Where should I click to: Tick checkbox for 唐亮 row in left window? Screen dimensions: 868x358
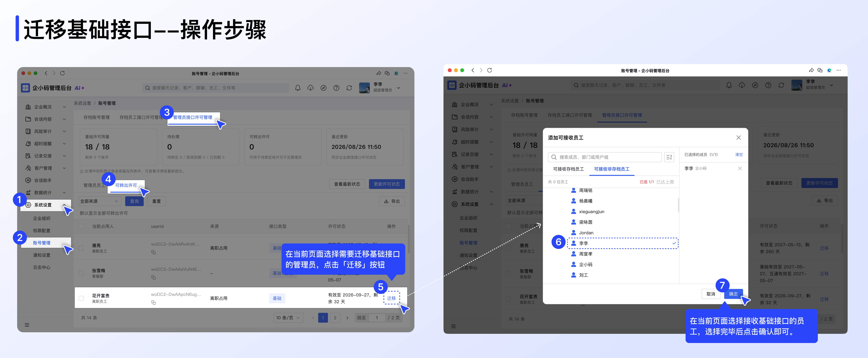[x=81, y=248]
